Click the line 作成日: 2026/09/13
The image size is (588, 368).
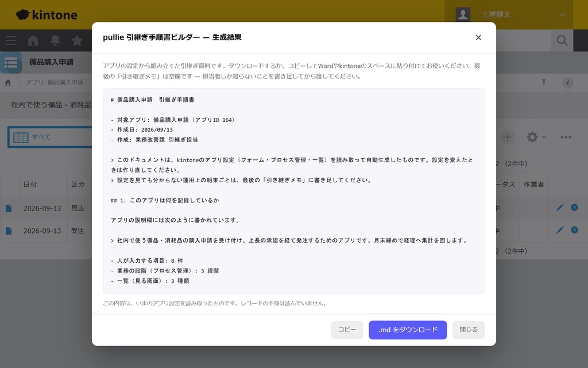pyautogui.click(x=142, y=130)
